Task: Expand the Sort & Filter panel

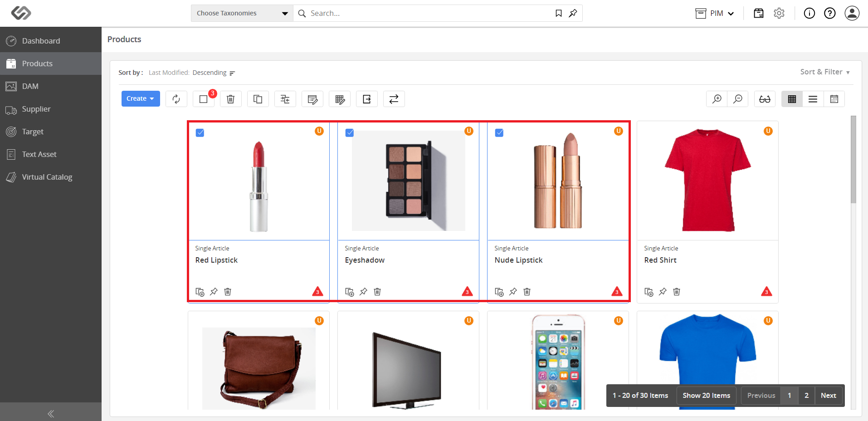Action: 825,72
